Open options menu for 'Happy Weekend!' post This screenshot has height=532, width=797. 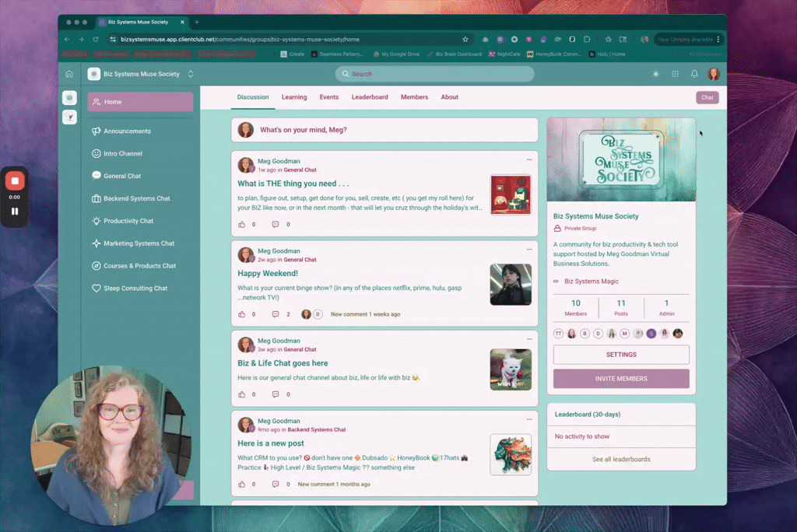[x=529, y=250]
